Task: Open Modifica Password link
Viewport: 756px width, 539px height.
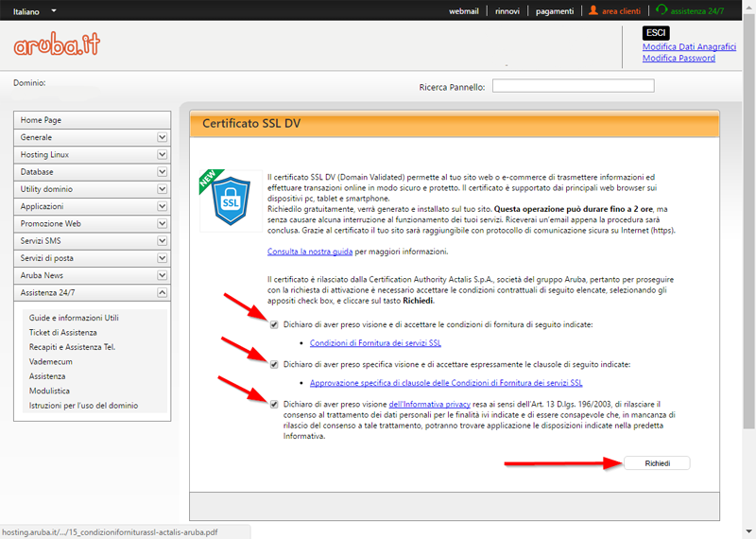Action: (679, 58)
